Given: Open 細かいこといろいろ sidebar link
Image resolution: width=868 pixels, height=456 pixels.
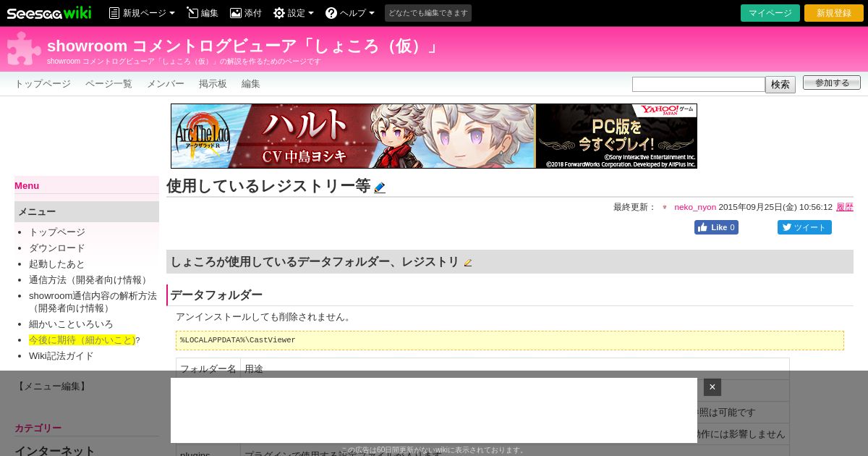Looking at the screenshot, I should point(71,324).
